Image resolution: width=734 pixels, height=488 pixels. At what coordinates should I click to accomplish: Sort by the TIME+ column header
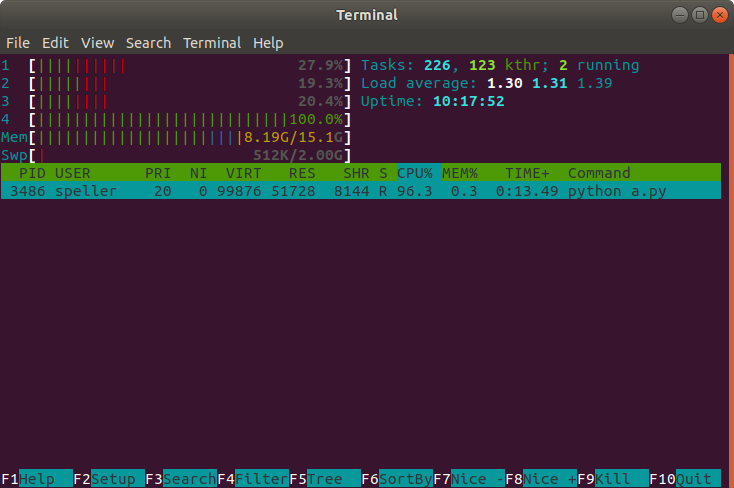tap(527, 173)
